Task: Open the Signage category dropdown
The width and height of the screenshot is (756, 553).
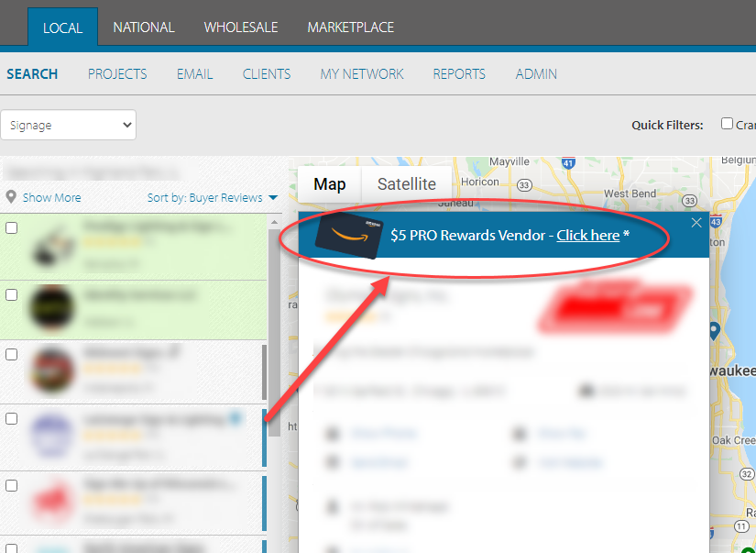Action: click(69, 125)
